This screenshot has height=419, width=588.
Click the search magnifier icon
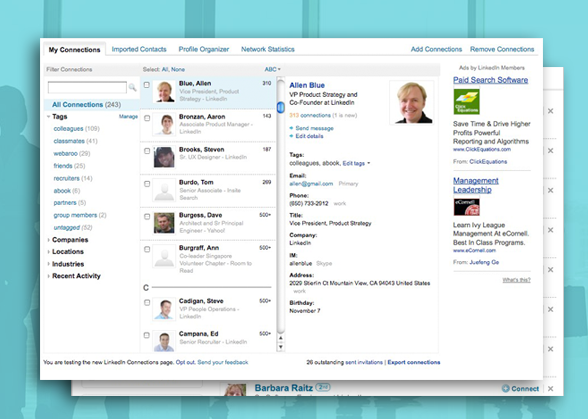point(132,87)
